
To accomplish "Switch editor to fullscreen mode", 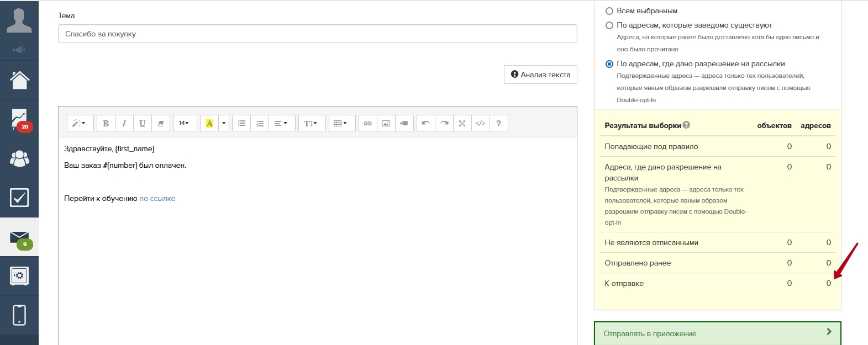I will [462, 123].
